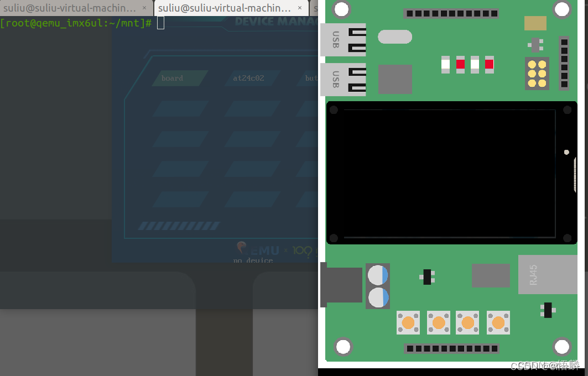Toggle the left red LED on the board
The height and width of the screenshot is (376, 588).
click(x=461, y=65)
